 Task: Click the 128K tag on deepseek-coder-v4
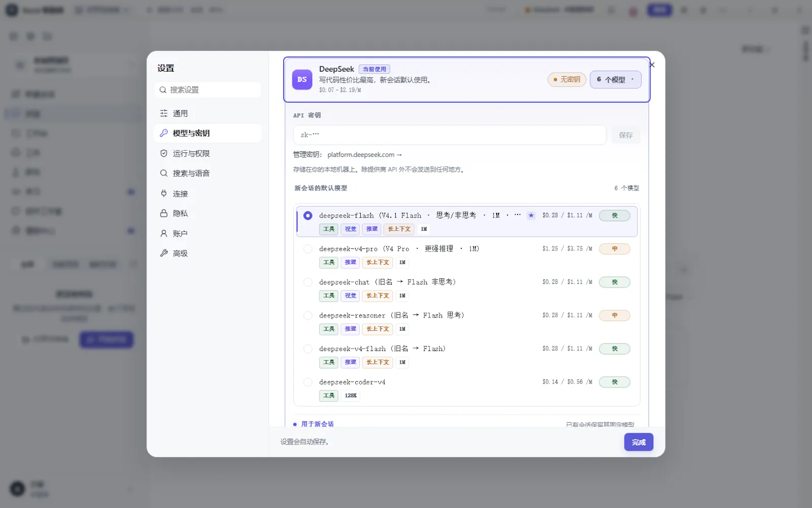pos(351,396)
